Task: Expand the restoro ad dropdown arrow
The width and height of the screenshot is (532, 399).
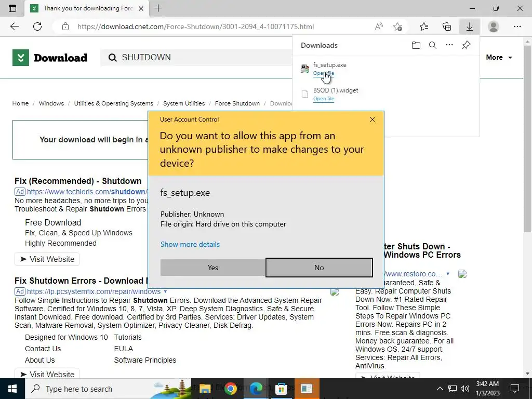Action: [x=448, y=273]
